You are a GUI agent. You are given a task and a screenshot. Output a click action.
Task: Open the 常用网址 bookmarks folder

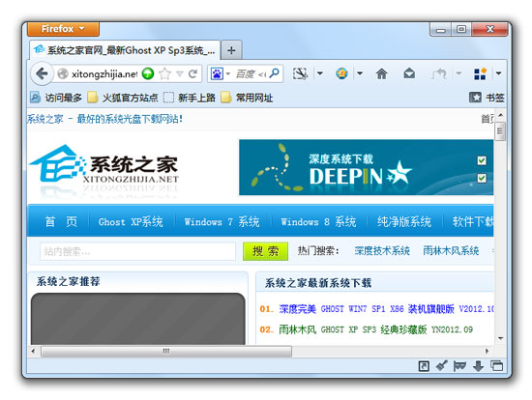coord(247,98)
